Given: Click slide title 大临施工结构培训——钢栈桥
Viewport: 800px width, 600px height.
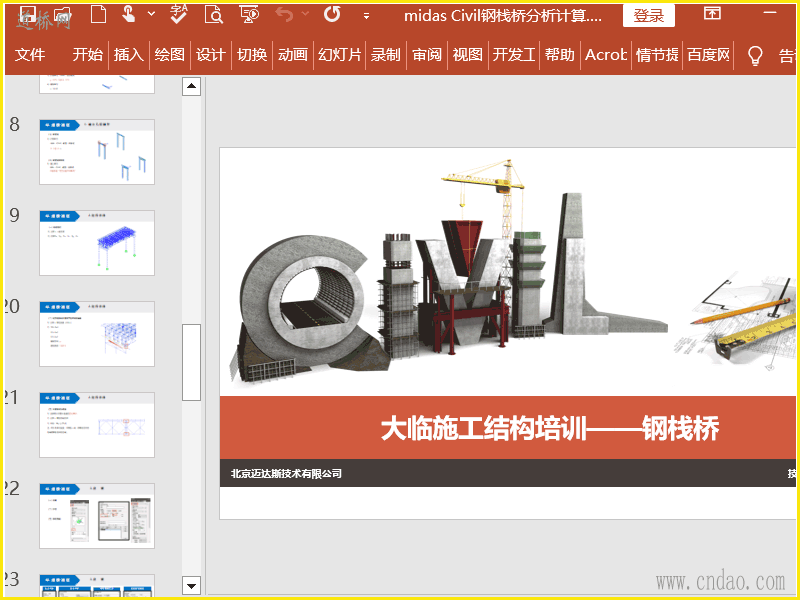Looking at the screenshot, I should tap(550, 428).
